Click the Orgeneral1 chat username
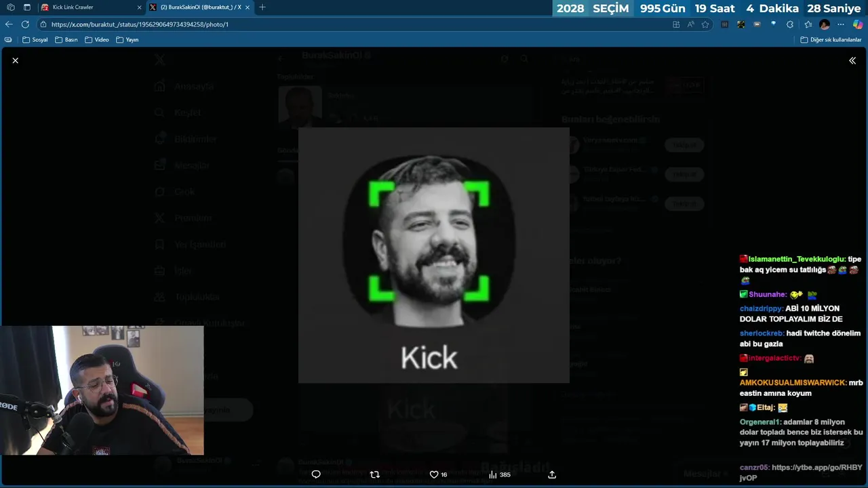This screenshot has width=868, height=488. (761, 422)
